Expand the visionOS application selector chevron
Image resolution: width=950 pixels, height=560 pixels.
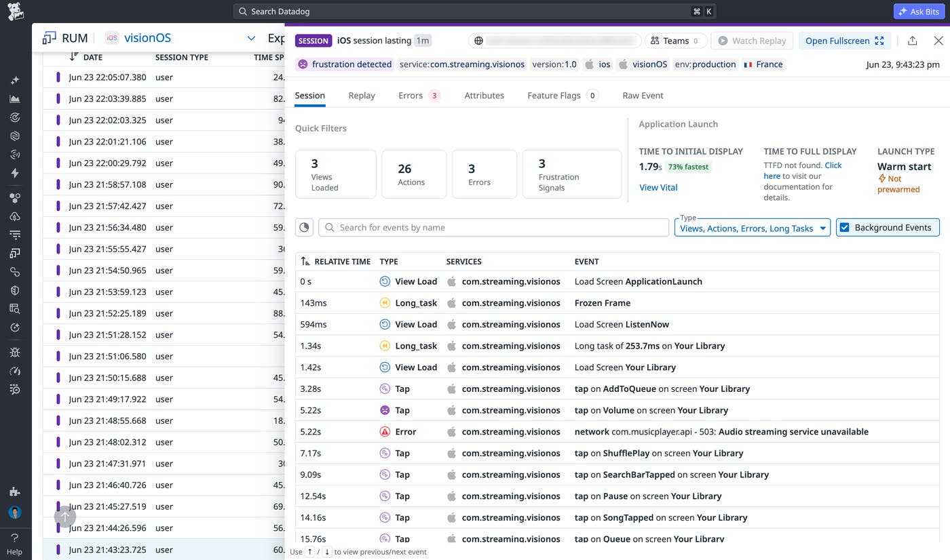point(251,38)
